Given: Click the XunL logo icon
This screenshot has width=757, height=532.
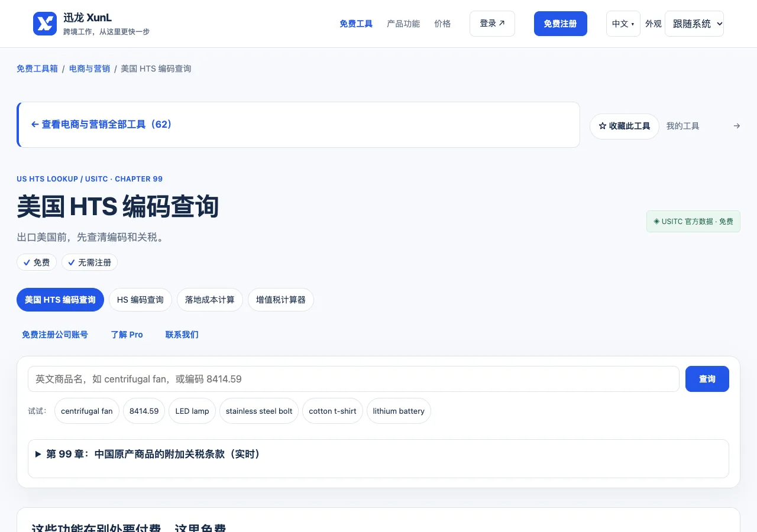Looking at the screenshot, I should coord(45,24).
